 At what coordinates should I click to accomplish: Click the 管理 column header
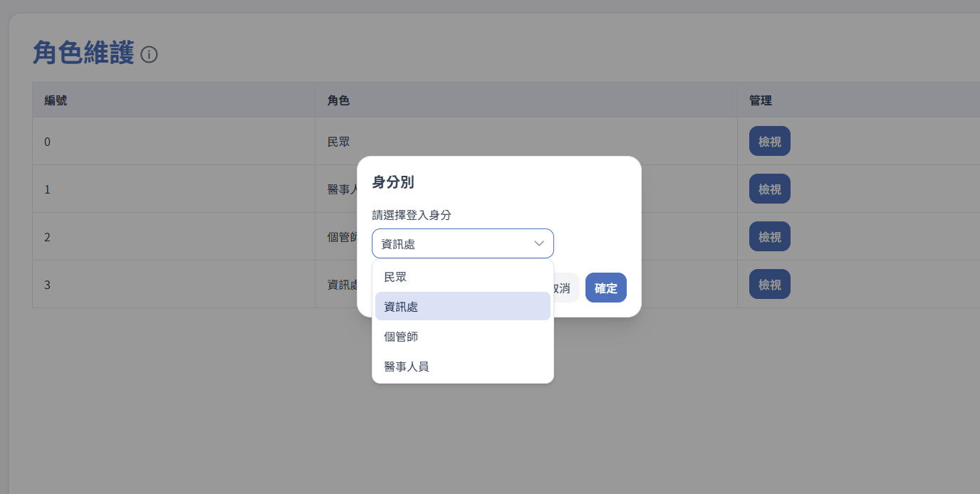pos(760,100)
